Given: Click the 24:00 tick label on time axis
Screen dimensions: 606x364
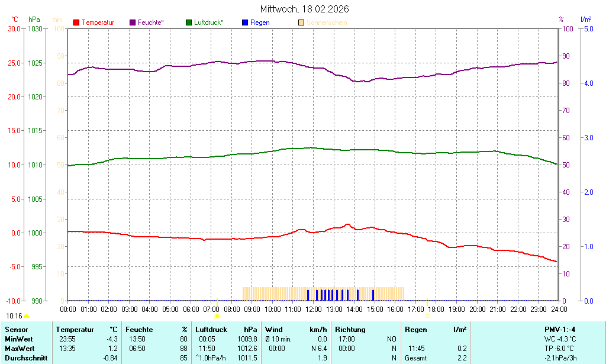Looking at the screenshot, I should [558, 309].
